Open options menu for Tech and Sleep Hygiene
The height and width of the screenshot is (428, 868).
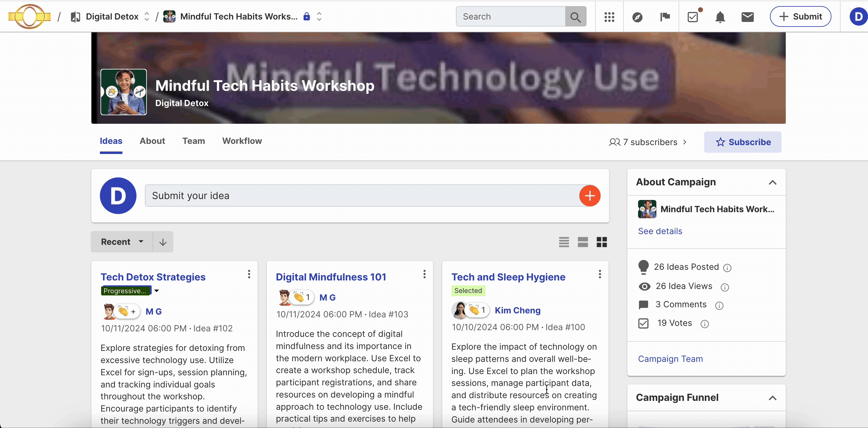point(600,274)
